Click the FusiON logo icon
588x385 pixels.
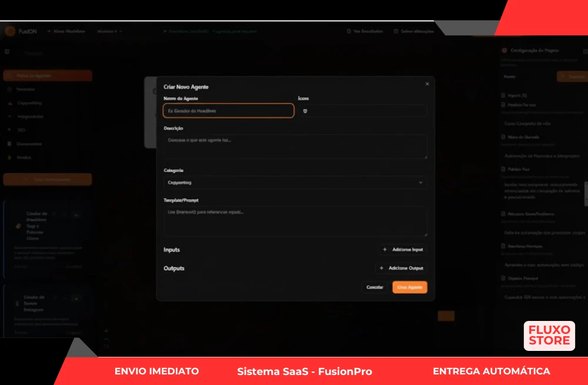point(10,31)
